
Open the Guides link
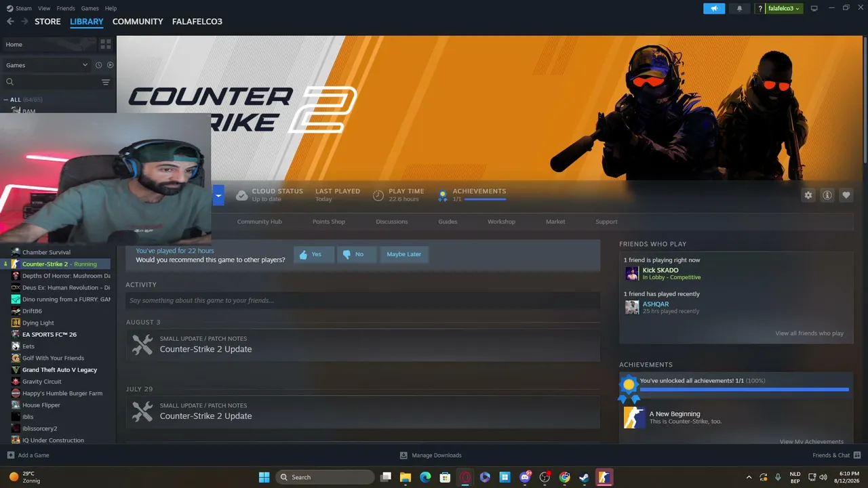tap(448, 222)
